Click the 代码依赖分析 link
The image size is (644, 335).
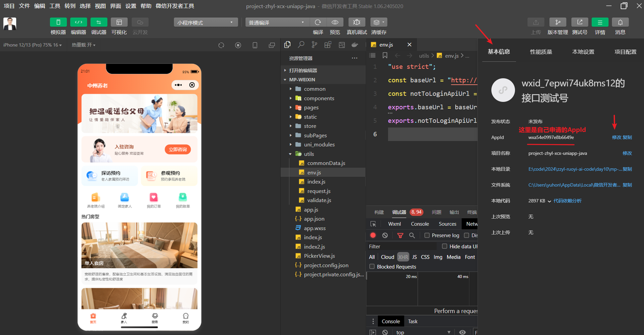click(x=568, y=201)
